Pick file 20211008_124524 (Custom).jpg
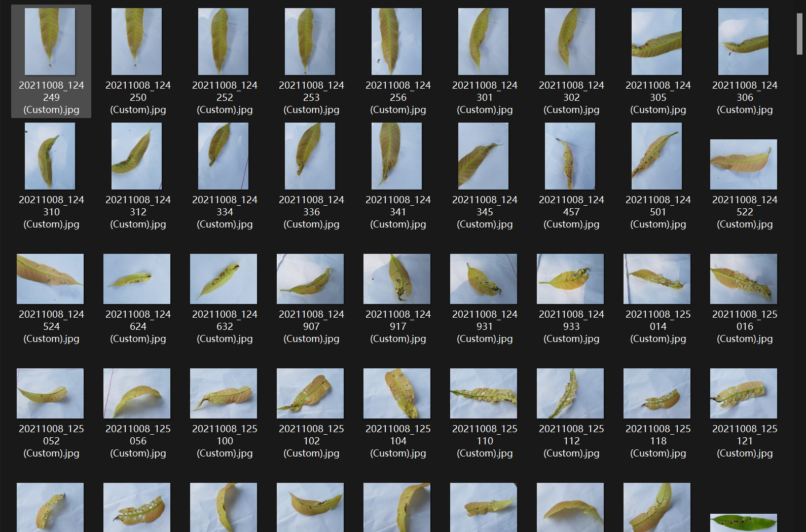The width and height of the screenshot is (806, 532). coord(50,279)
